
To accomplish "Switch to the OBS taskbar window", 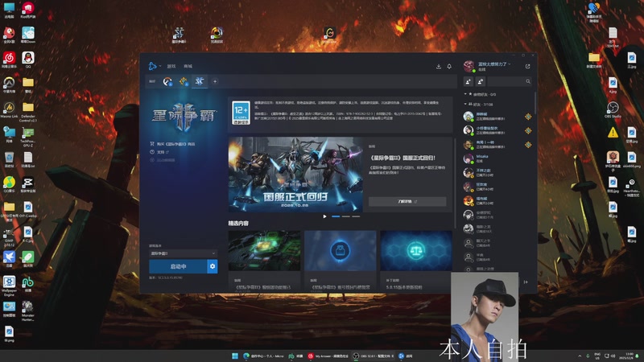I will click(x=374, y=356).
